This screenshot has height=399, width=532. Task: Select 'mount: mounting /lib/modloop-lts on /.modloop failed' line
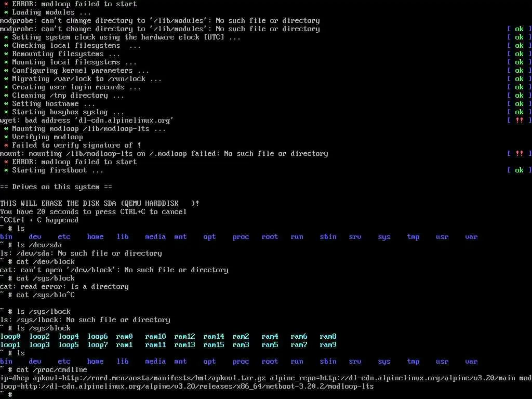pos(164,154)
